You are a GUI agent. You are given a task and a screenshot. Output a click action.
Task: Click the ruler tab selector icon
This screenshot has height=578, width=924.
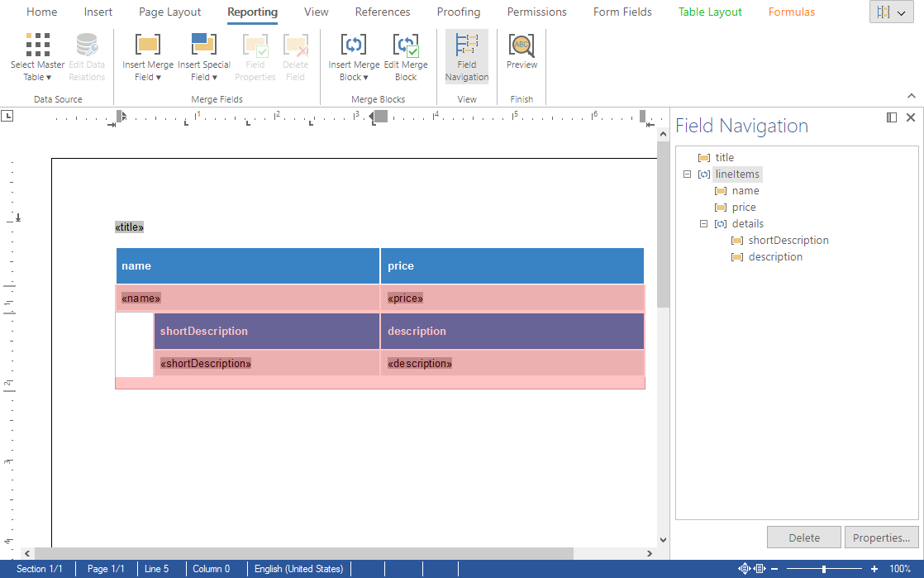click(7, 117)
